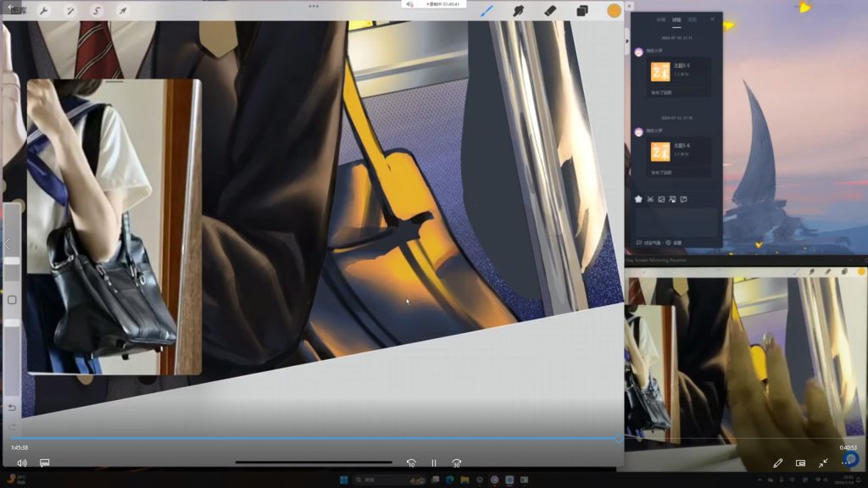Click the message input field in chat panel
The image size is (868, 488).
[x=676, y=220]
